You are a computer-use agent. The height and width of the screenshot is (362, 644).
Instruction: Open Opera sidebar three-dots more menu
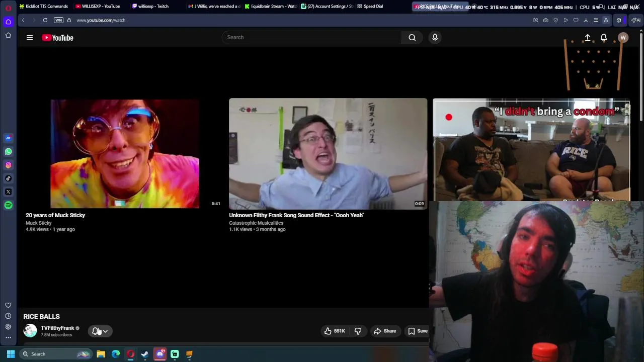pyautogui.click(x=8, y=337)
